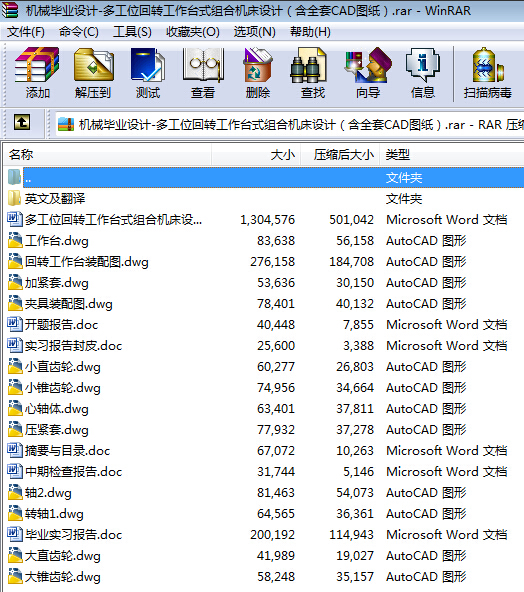Sort by 名称 column header
This screenshot has height=592, width=524.
pyautogui.click(x=107, y=154)
